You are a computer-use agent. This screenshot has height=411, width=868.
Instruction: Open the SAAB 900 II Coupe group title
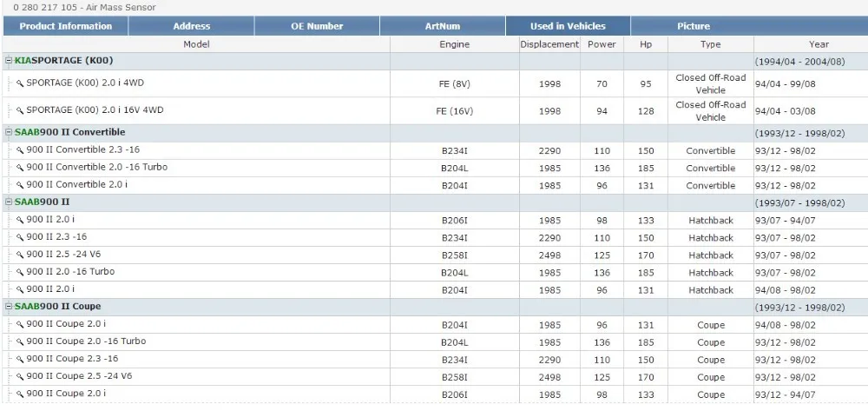pos(57,307)
